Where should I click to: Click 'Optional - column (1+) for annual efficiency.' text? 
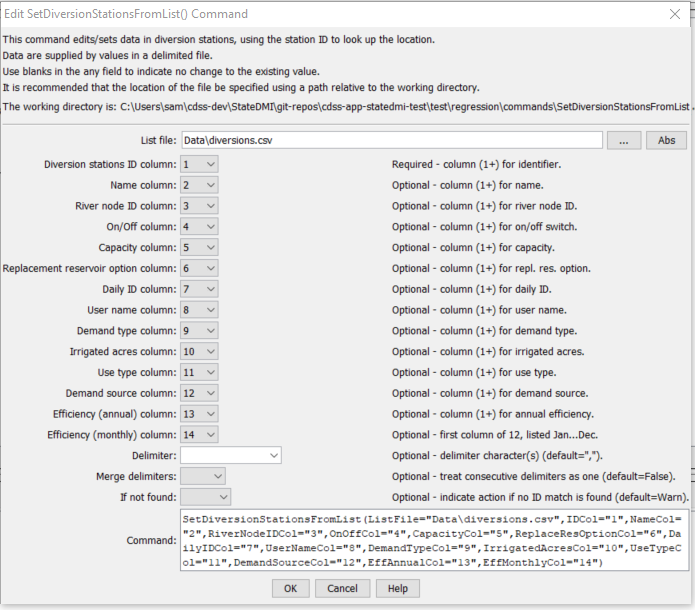(x=492, y=414)
